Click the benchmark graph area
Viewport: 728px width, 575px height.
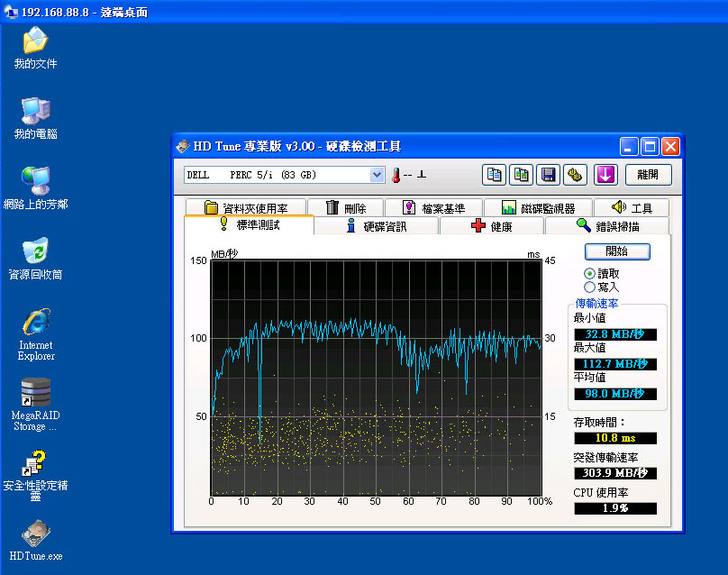376,377
